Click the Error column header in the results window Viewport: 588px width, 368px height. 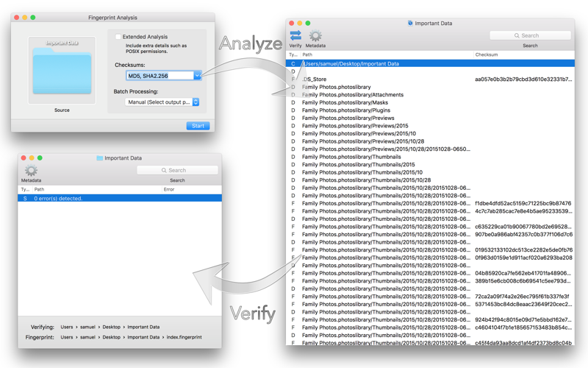[191, 189]
